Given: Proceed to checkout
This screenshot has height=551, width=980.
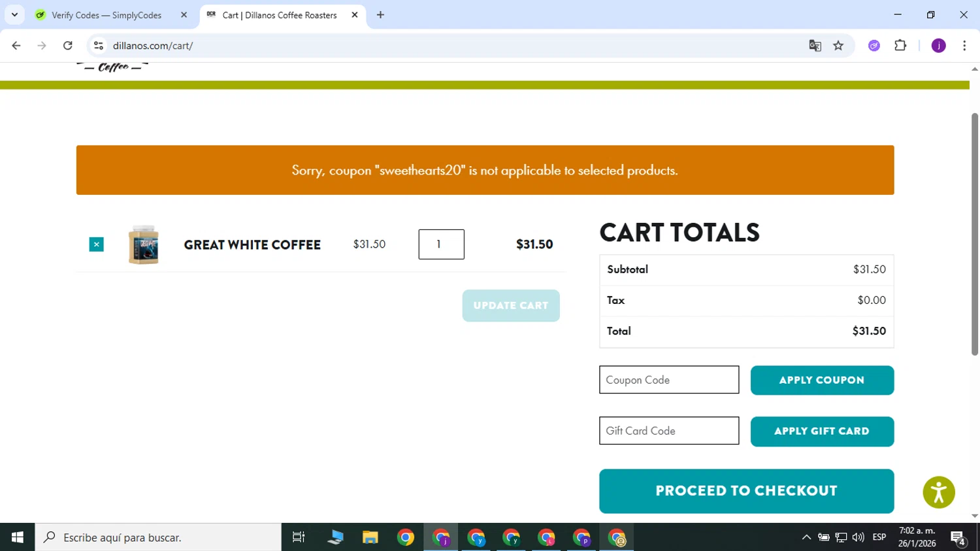Looking at the screenshot, I should [x=746, y=491].
